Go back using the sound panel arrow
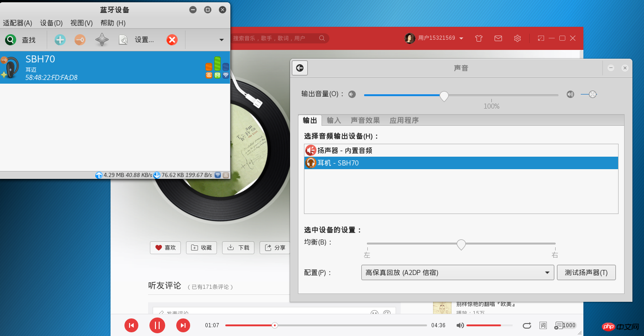Viewport: 644px width, 336px height. click(x=300, y=68)
